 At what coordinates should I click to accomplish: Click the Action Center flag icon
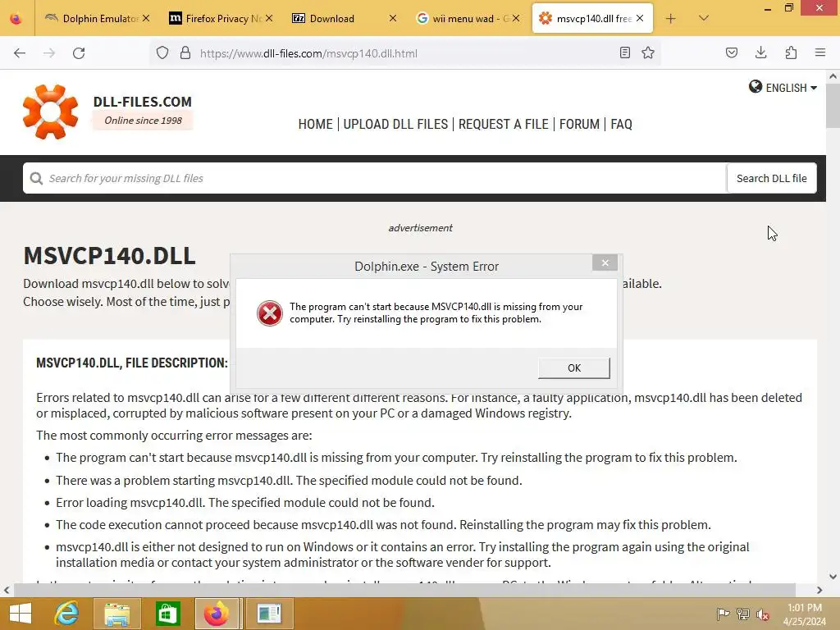click(723, 614)
